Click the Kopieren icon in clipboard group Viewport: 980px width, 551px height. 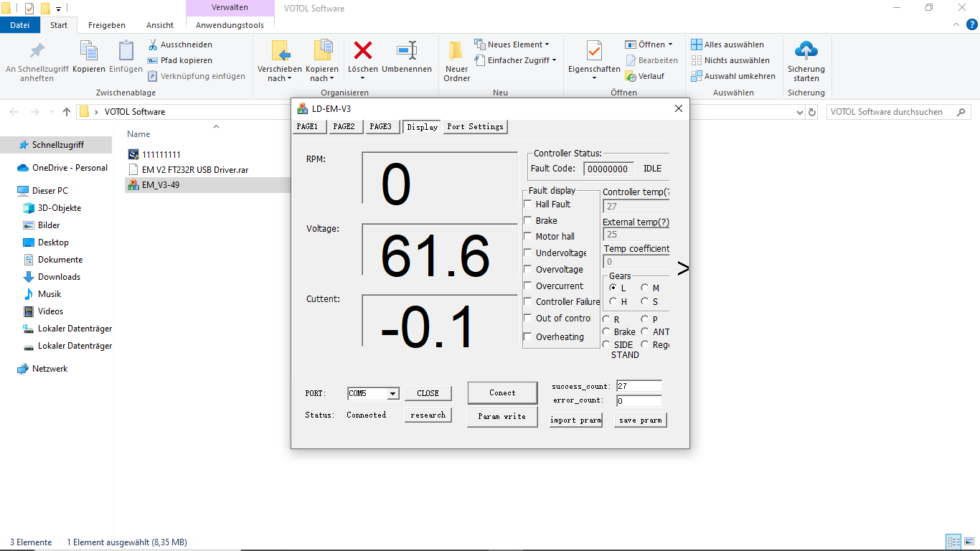pos(89,51)
